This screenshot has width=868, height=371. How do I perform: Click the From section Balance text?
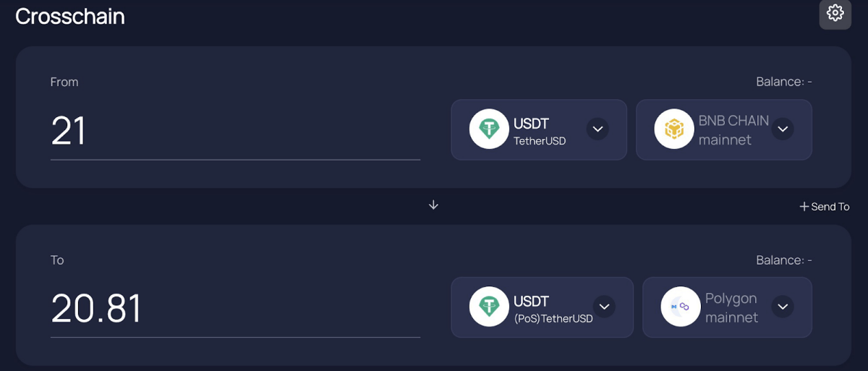(x=784, y=82)
